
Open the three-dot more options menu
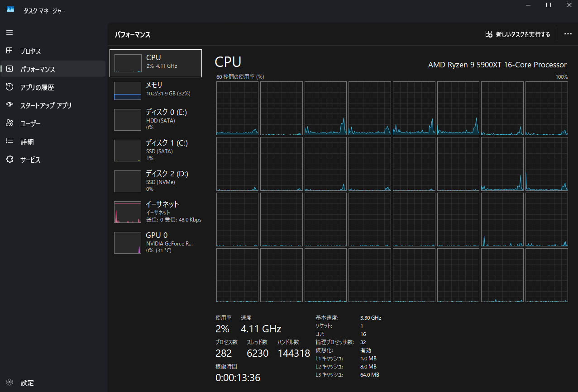pos(568,34)
